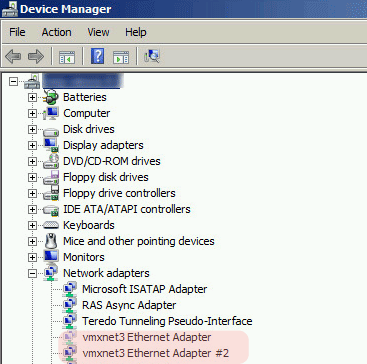Select the Disk drives label
367x364 pixels.
89,129
